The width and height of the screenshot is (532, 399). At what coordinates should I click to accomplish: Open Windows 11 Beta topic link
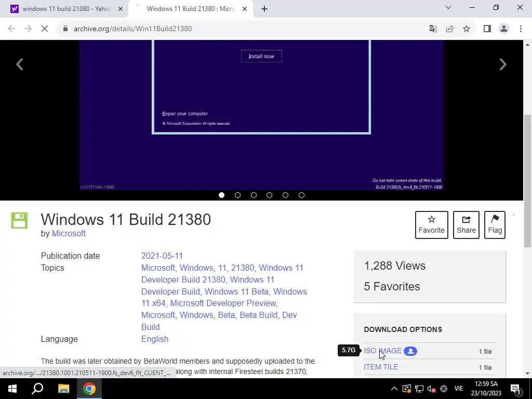[236, 291]
